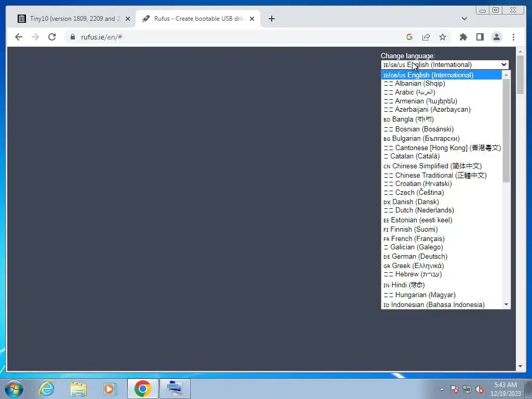Select Albanian (Shqip) language
This screenshot has height=399, width=532.
(441, 84)
